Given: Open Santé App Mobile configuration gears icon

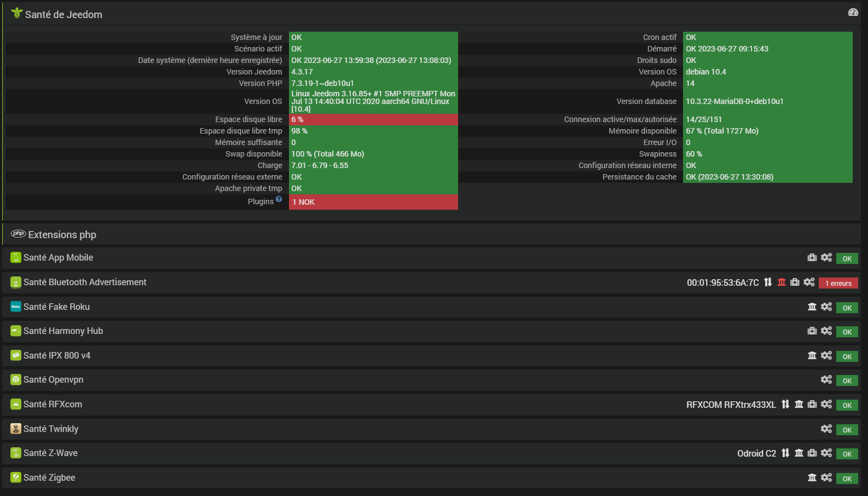Looking at the screenshot, I should tap(826, 257).
